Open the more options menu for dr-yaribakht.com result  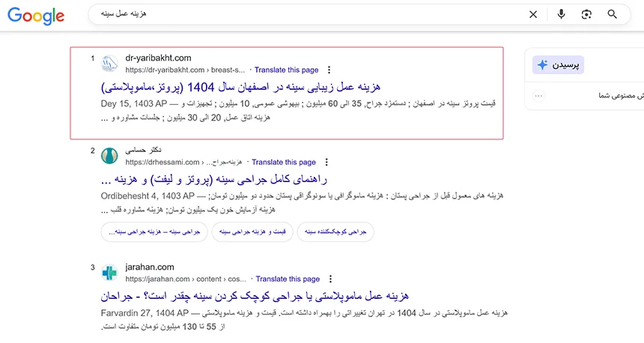click(329, 70)
